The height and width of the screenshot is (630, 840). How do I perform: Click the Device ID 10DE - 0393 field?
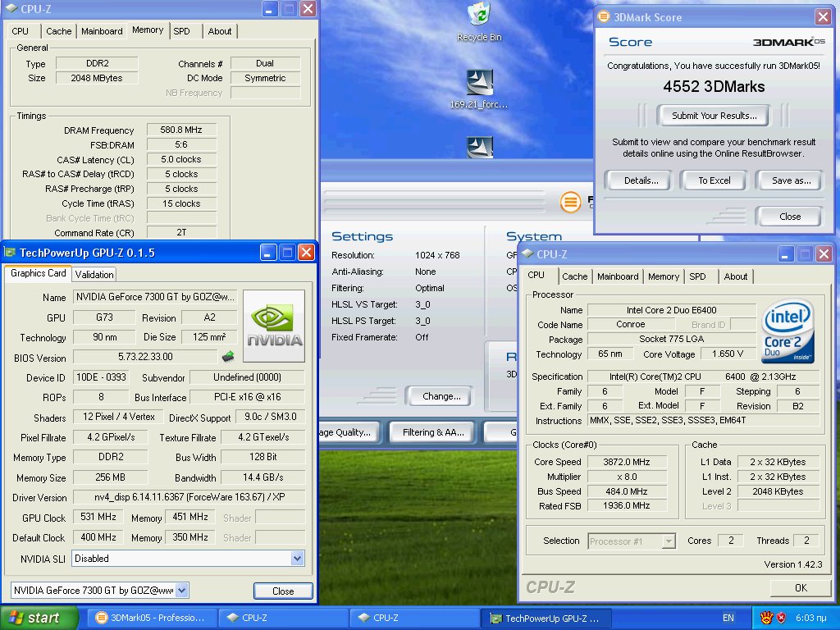pos(101,377)
